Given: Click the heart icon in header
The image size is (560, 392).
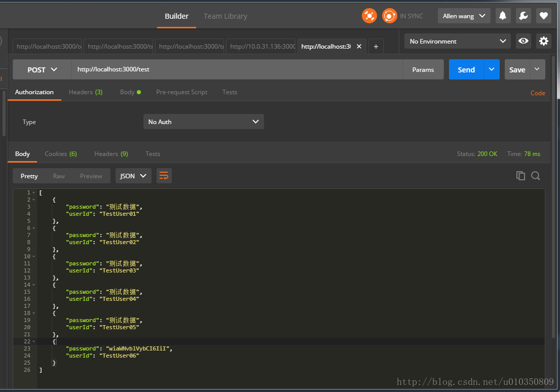Looking at the screenshot, I should [544, 16].
